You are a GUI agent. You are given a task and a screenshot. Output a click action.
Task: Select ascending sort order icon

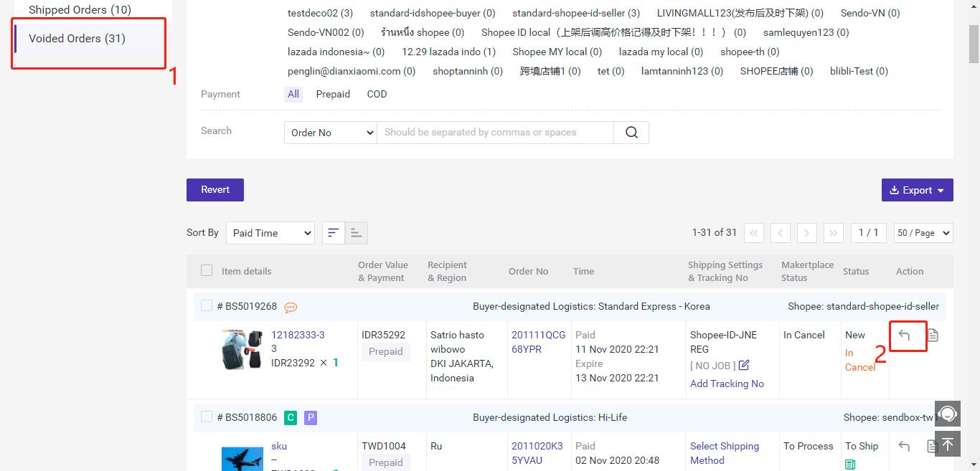point(356,233)
